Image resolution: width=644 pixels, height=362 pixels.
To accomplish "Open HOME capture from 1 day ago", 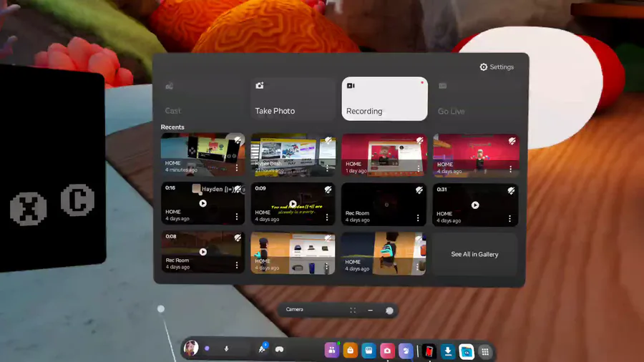I will coord(384,155).
